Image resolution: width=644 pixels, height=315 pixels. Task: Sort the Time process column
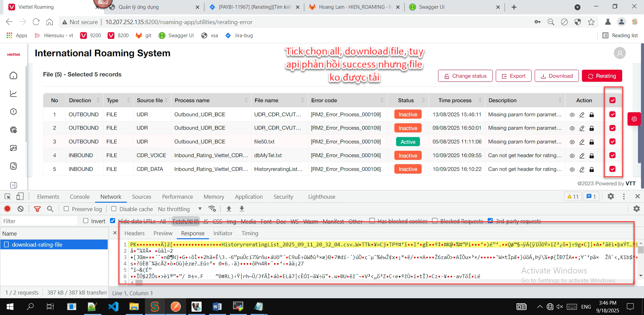click(x=480, y=100)
